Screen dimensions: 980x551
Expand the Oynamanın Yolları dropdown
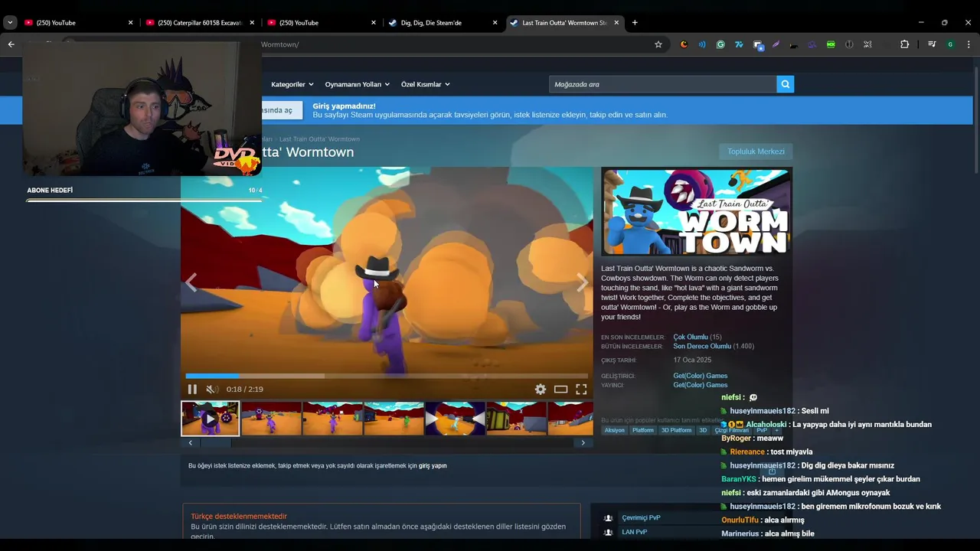tap(358, 84)
